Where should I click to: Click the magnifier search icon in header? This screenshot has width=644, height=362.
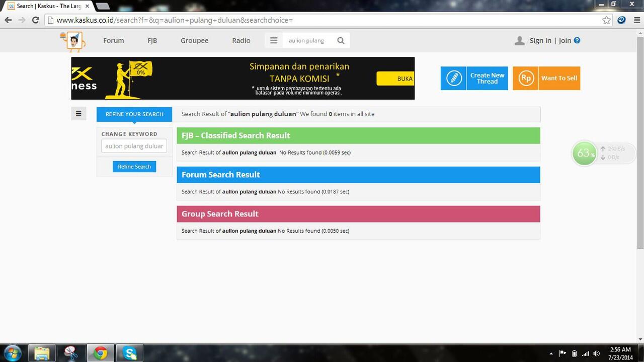341,40
